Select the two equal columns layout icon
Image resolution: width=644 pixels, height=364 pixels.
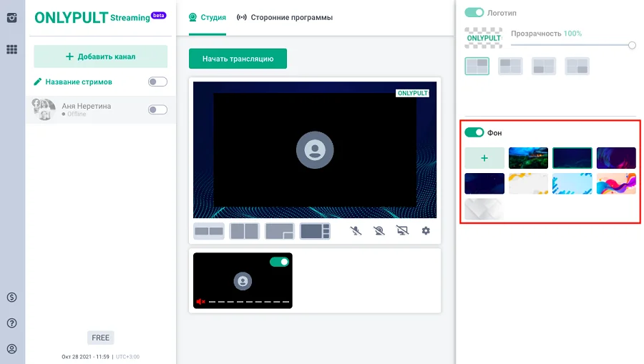pos(245,231)
